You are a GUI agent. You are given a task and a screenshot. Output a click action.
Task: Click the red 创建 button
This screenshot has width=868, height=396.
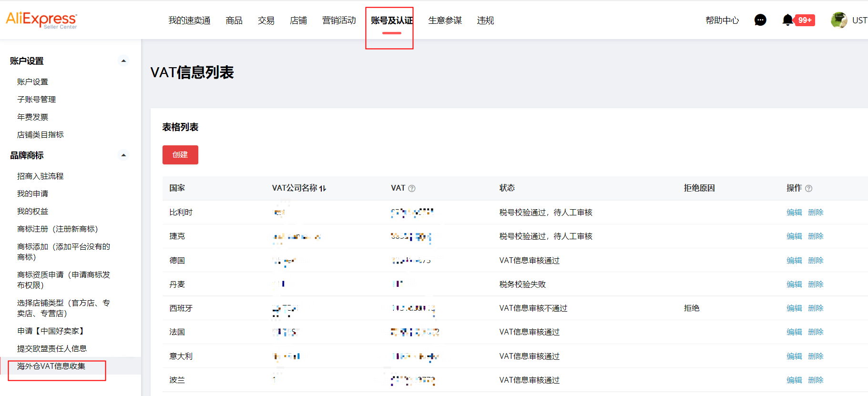[180, 155]
